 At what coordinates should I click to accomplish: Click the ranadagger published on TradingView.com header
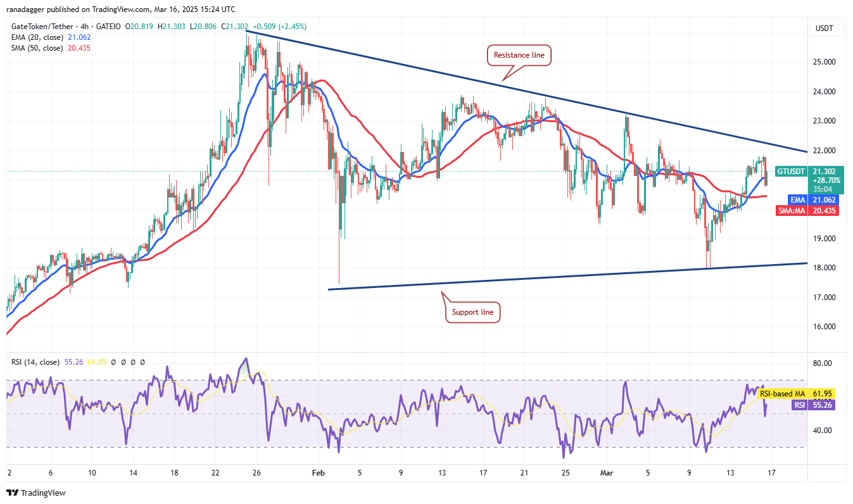pos(120,9)
